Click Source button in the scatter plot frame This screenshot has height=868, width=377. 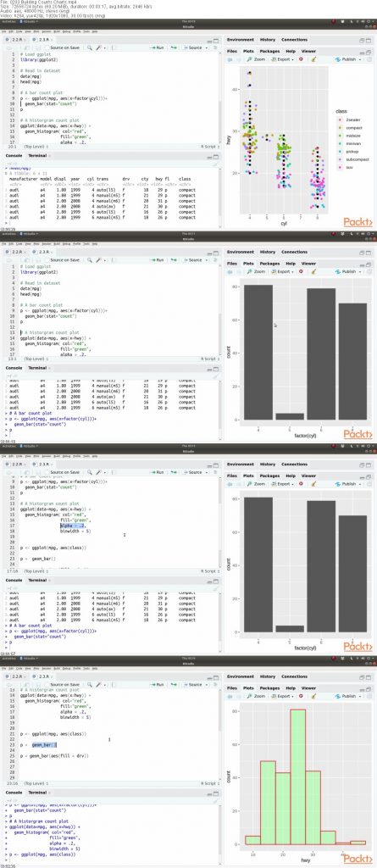193,47
